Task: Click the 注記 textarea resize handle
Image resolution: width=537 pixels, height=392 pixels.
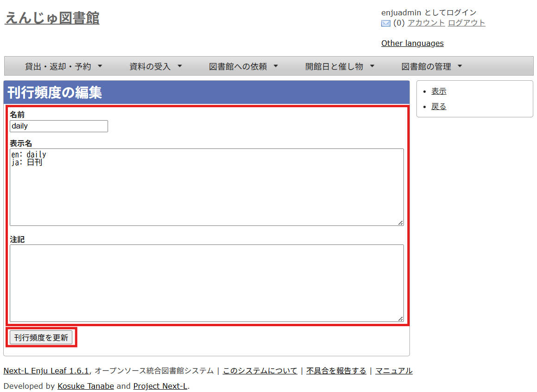Action: [x=401, y=319]
